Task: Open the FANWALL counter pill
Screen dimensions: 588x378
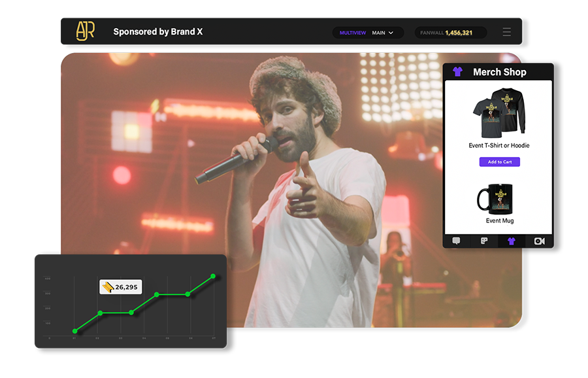Action: point(450,33)
